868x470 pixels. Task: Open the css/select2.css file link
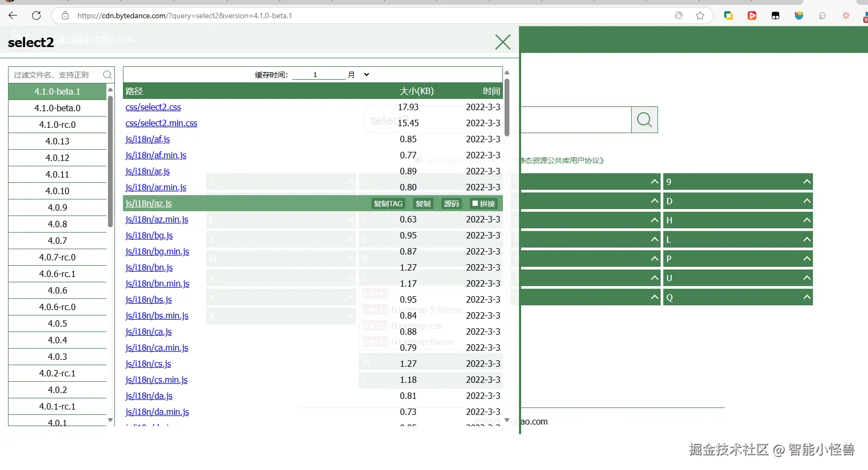pyautogui.click(x=153, y=107)
